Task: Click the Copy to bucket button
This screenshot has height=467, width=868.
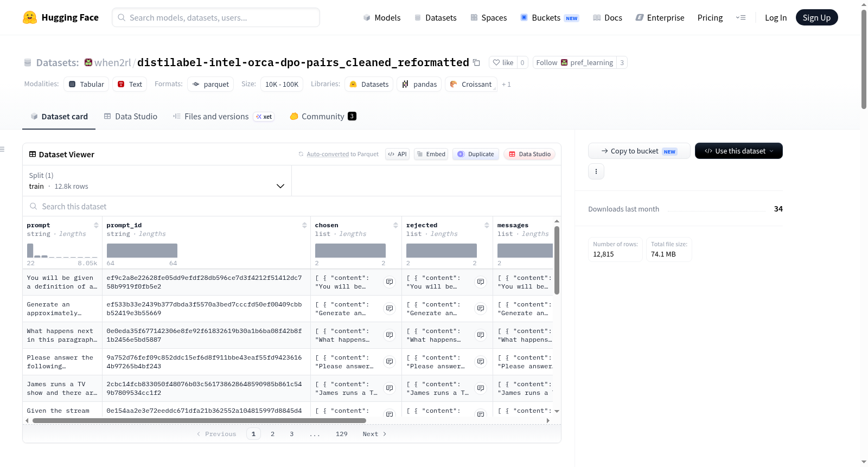Action: tap(639, 151)
